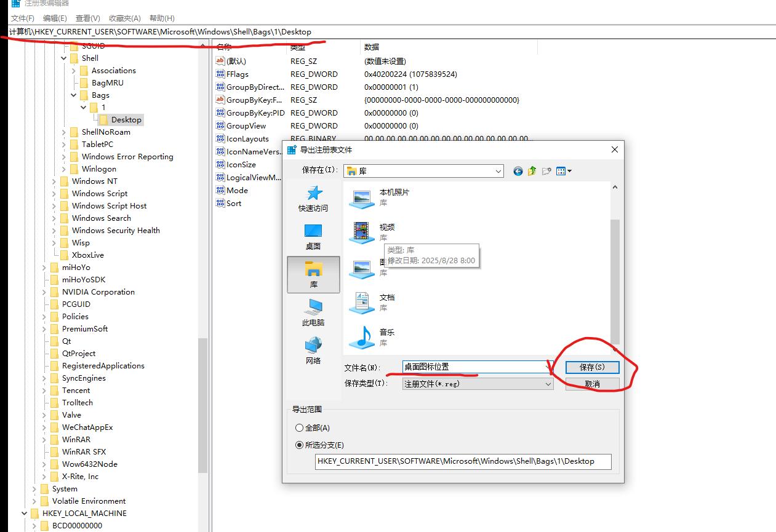The image size is (776, 532).
Task: Select the 所选分支(E) radio button
Action: tap(320, 445)
